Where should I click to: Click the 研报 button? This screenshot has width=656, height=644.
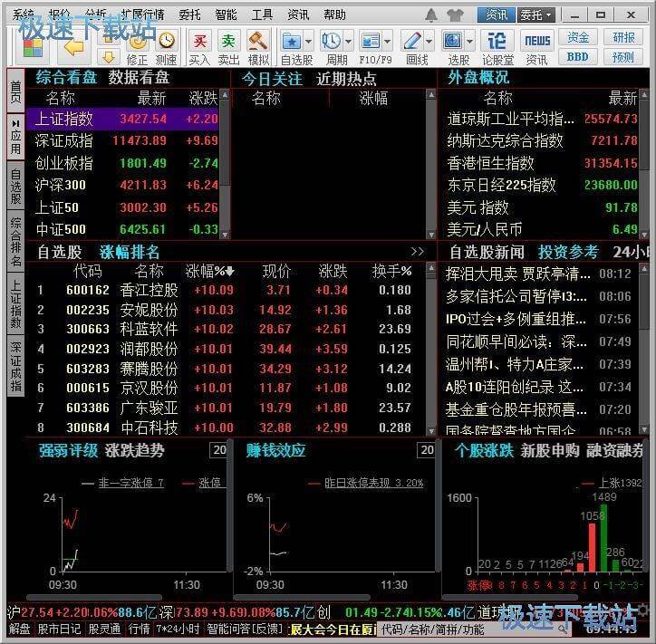[x=623, y=38]
